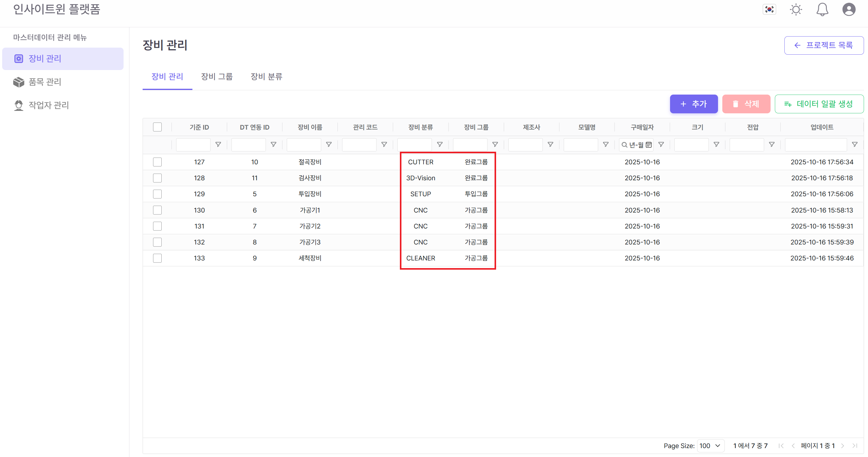Open the Page Size dropdown
The height and width of the screenshot is (457, 868).
point(710,446)
